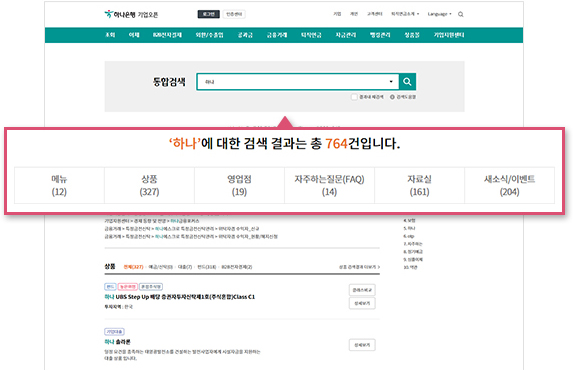Open the 조회 menu

pos(110,35)
